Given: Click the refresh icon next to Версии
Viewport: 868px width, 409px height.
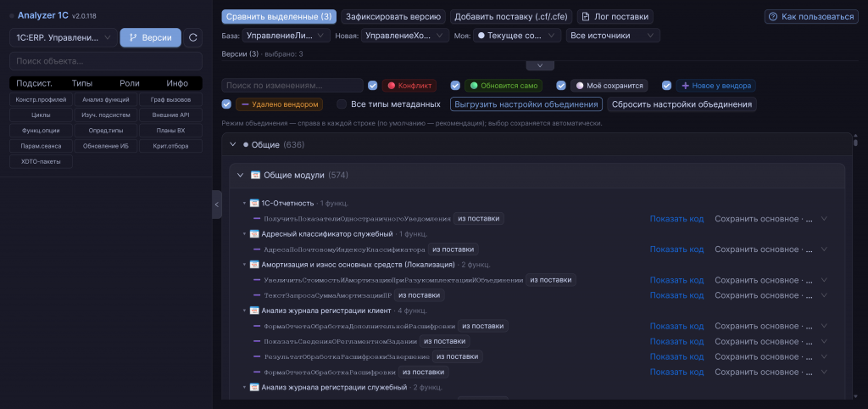Looking at the screenshot, I should 192,37.
